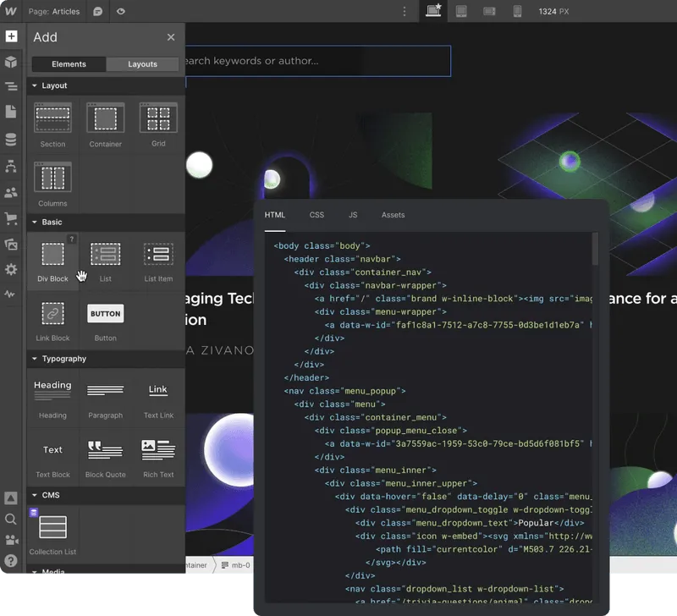
Task: Select the Container element
Action: coord(105,125)
